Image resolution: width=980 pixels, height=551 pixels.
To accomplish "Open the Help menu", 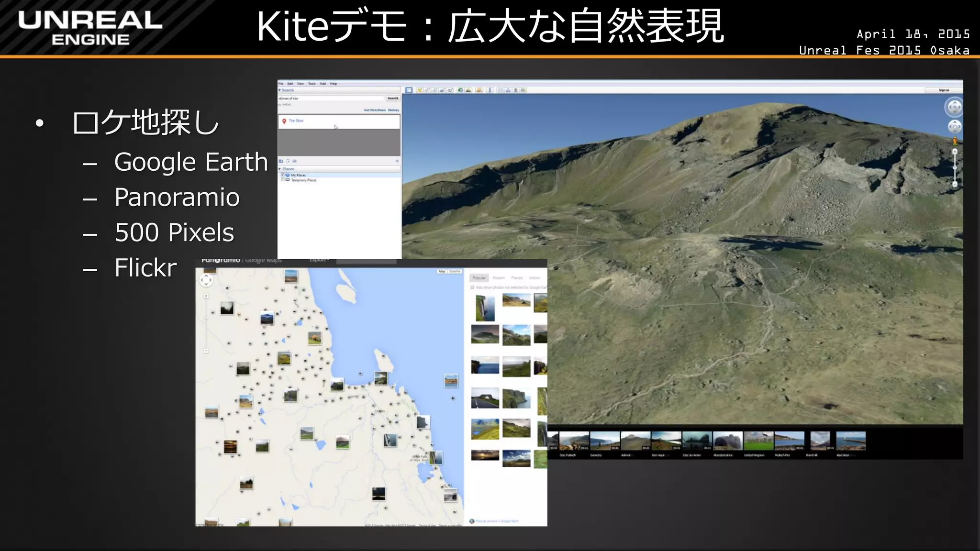I will [x=334, y=84].
